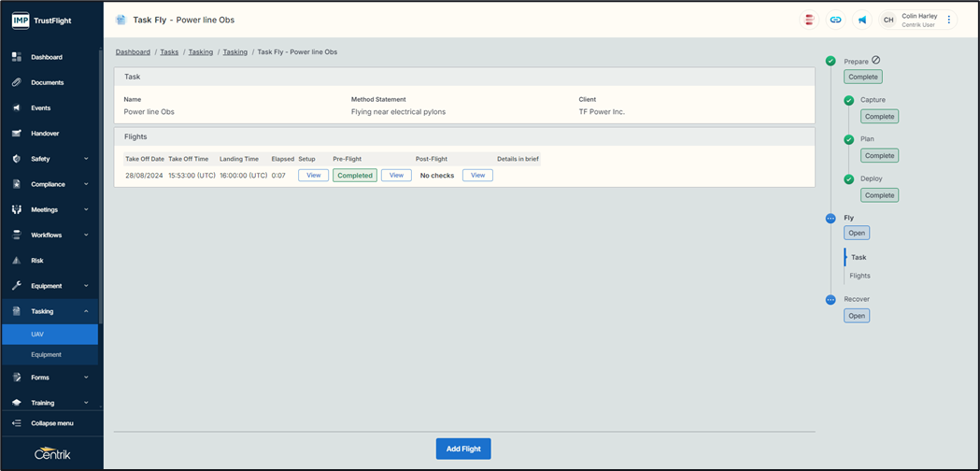Viewport: 980px width, 471px height.
Task: Click the Dashboard icon in the sidebar
Action: (x=17, y=57)
